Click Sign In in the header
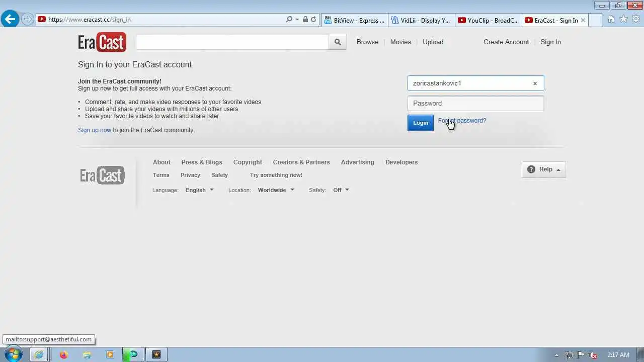This screenshot has width=644, height=362. 550,42
